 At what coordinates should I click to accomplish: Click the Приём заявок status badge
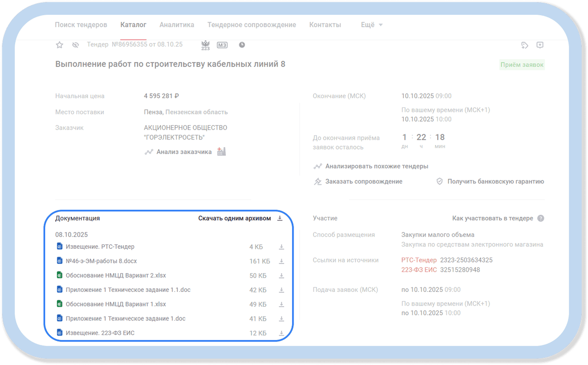(522, 65)
